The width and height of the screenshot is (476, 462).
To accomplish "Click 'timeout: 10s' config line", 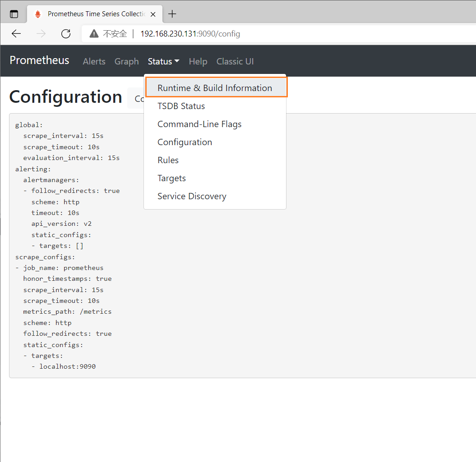I will pos(55,213).
